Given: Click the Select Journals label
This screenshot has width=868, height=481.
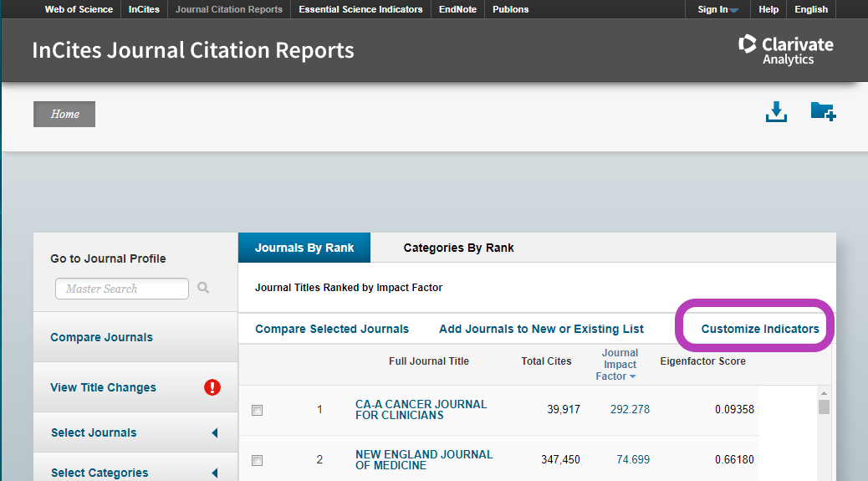Looking at the screenshot, I should coord(94,432).
